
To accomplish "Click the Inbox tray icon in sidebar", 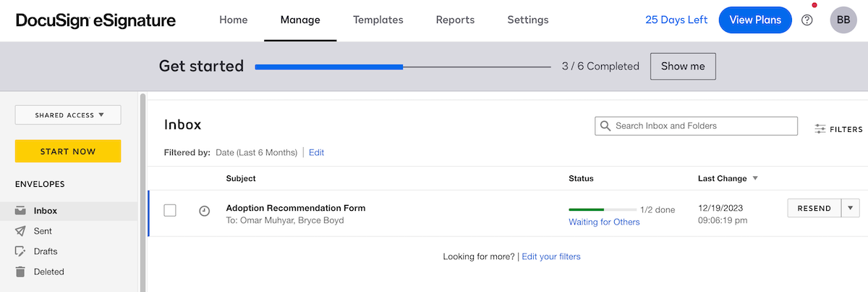I will (x=20, y=211).
